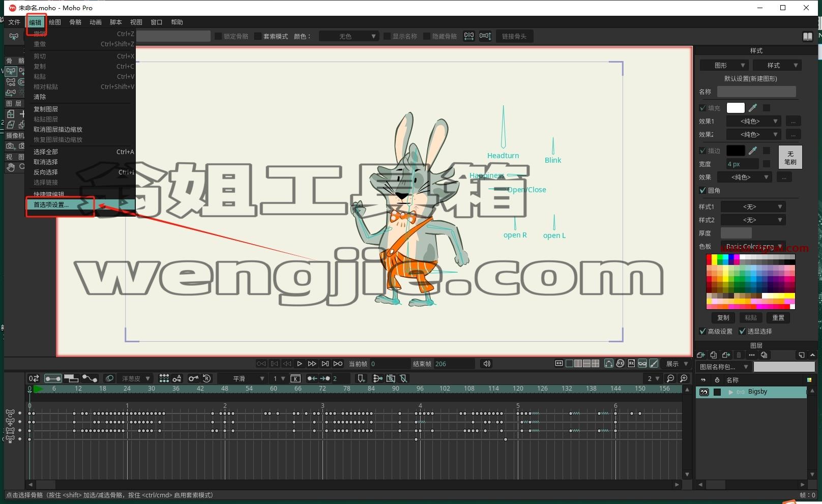Open the 颜色 无色 dropdown
The height and width of the screenshot is (504, 822).
[348, 36]
